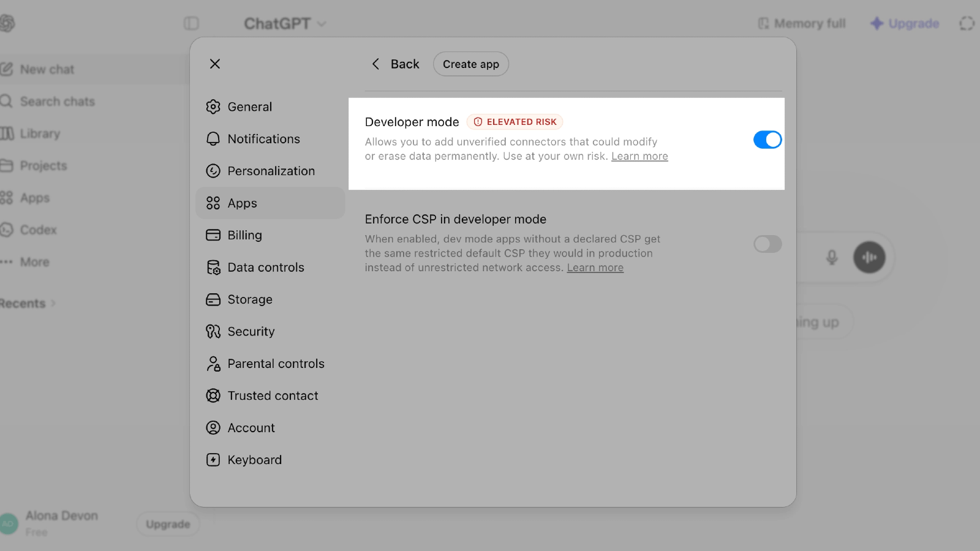This screenshot has width=980, height=551.
Task: Click the Upgrade sparkle icon in header
Action: pos(877,23)
